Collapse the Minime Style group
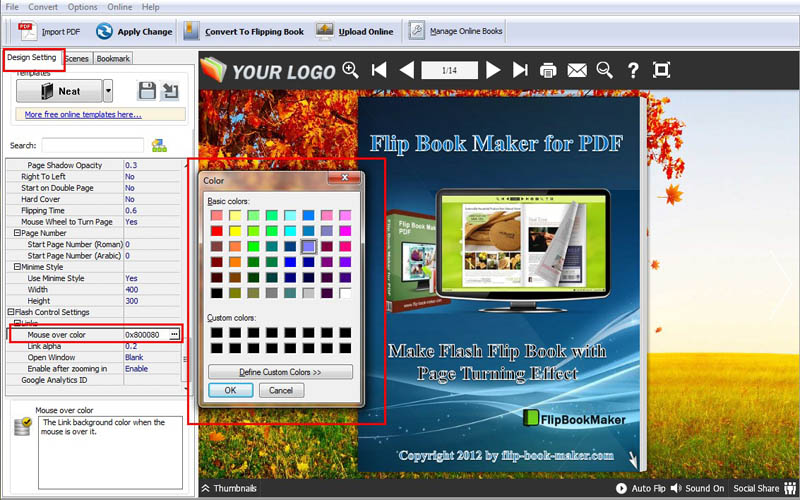Image resolution: width=800 pixels, height=500 pixels. (x=17, y=266)
